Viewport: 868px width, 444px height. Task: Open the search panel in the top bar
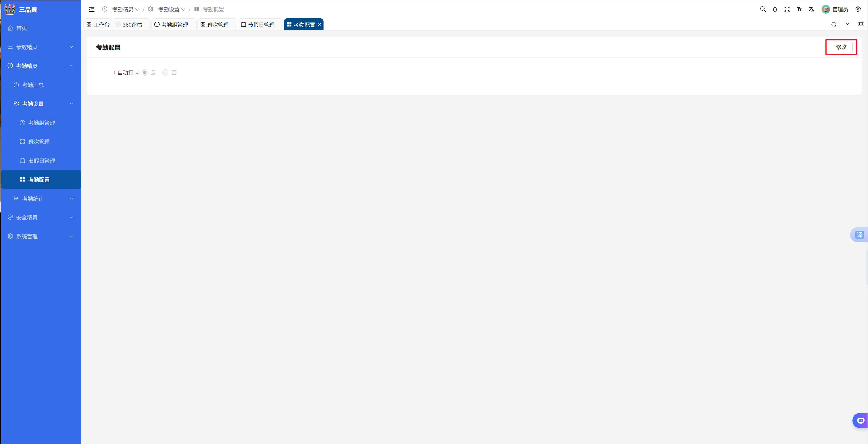click(x=763, y=9)
